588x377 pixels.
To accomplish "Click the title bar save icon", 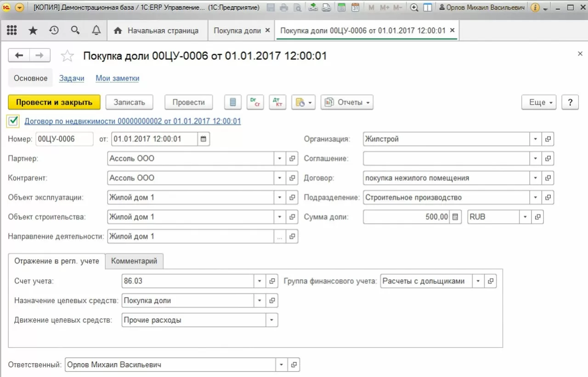I will coord(271,7).
